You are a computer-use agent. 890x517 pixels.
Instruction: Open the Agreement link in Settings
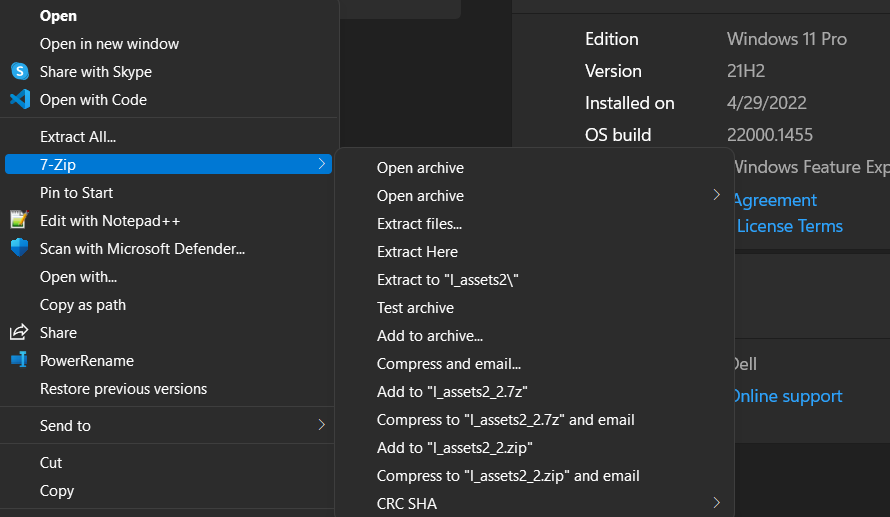click(776, 200)
